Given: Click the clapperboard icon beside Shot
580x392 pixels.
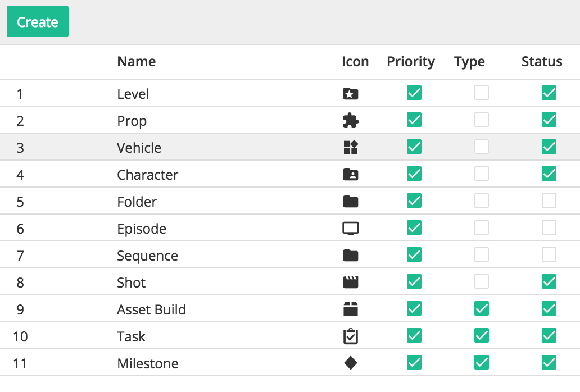Looking at the screenshot, I should (350, 281).
